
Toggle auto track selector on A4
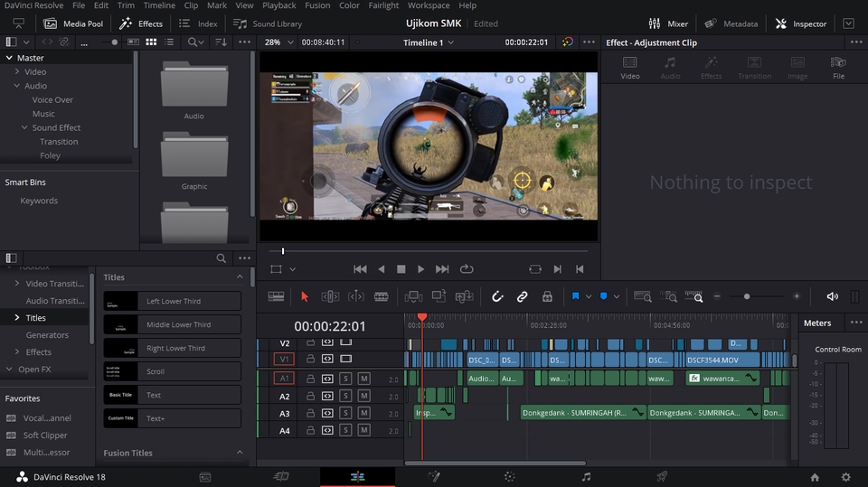tap(327, 430)
